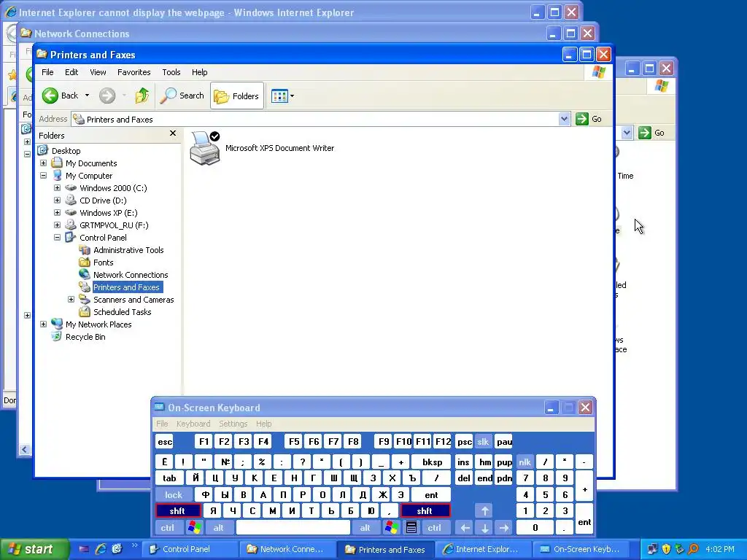This screenshot has width=747, height=560.
Task: Click the Up folder toolbar icon
Action: click(x=142, y=96)
